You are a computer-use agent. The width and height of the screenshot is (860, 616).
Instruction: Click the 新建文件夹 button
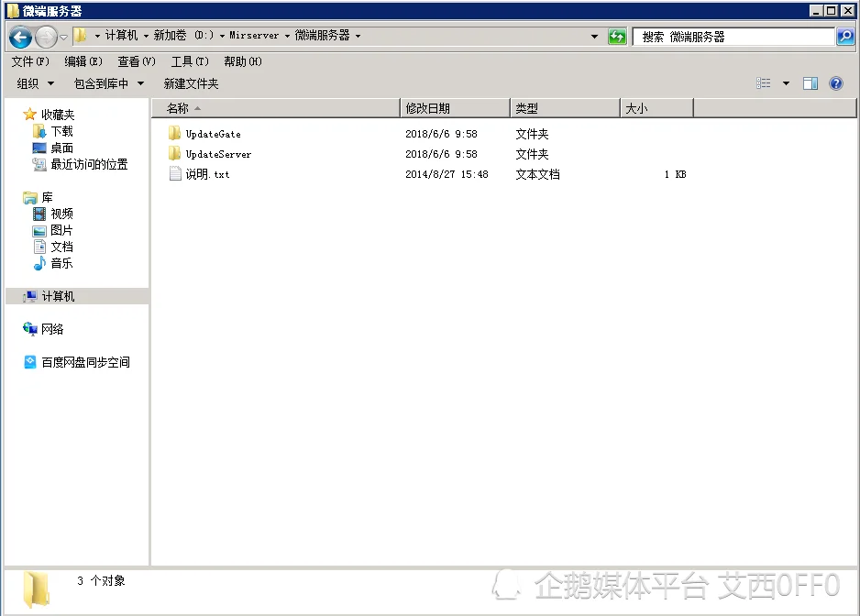191,83
